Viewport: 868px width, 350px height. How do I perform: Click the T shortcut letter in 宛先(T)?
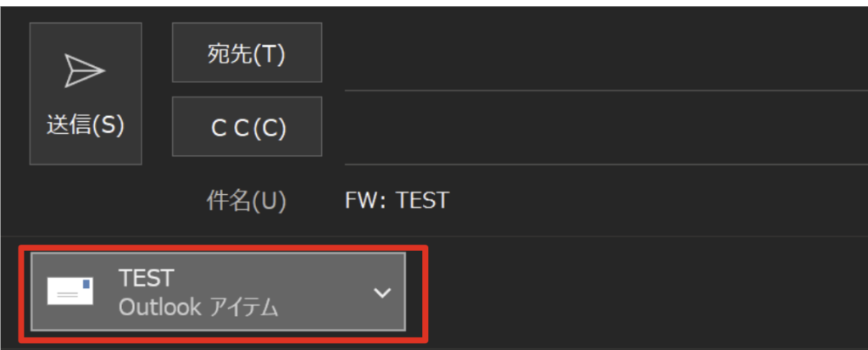tap(268, 53)
